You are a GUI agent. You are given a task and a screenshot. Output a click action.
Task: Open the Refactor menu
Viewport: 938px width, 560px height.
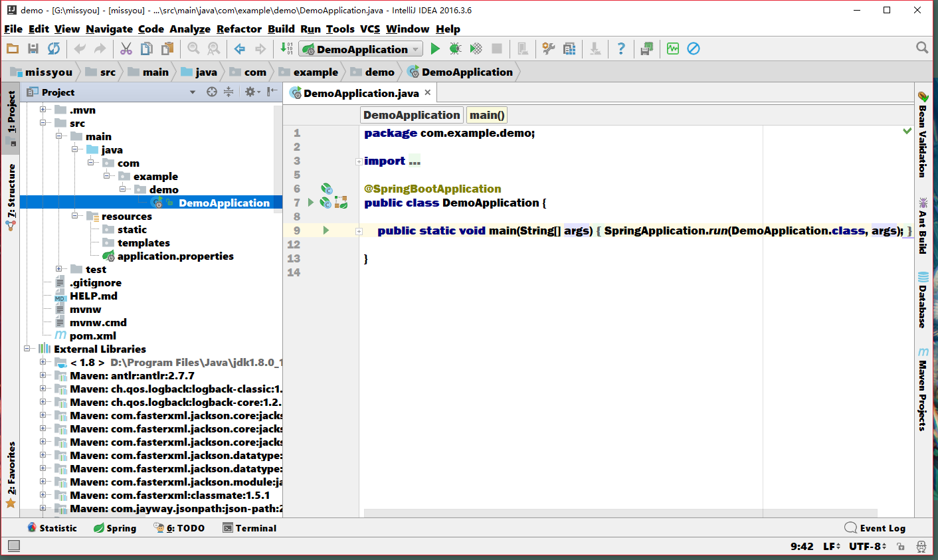pyautogui.click(x=239, y=29)
